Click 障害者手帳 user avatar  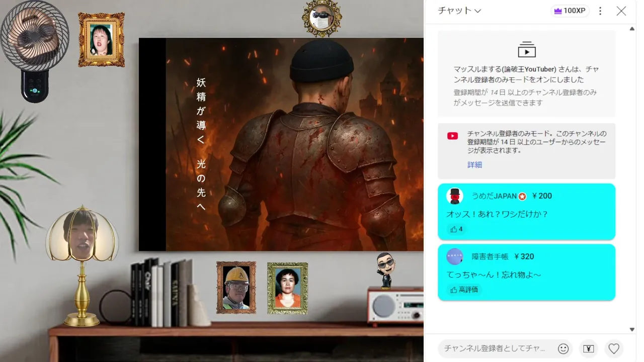click(x=455, y=256)
